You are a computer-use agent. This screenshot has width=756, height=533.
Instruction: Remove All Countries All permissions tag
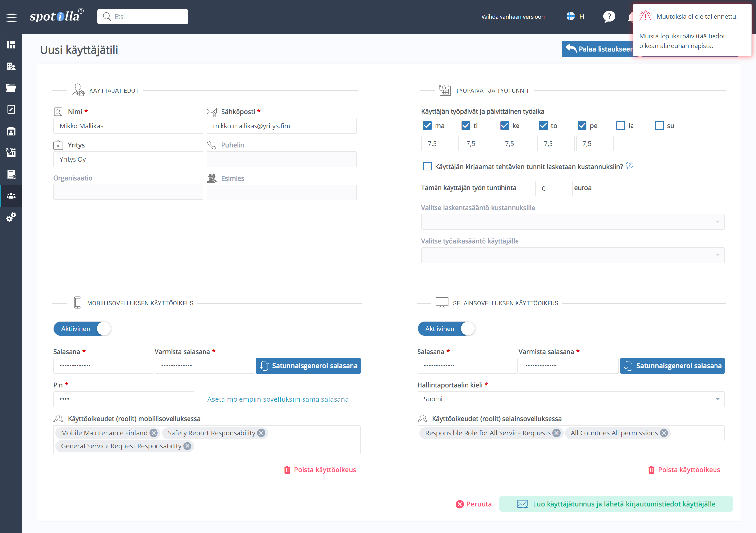(664, 433)
